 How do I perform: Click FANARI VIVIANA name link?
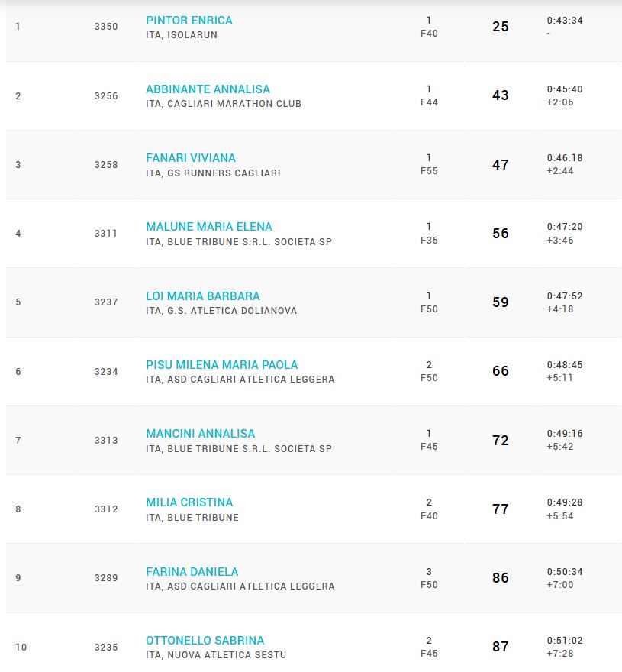pos(191,158)
